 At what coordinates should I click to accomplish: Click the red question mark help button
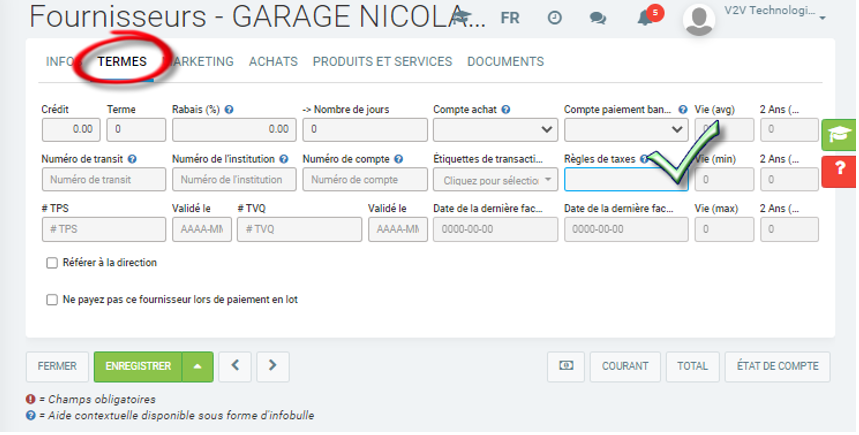[837, 172]
